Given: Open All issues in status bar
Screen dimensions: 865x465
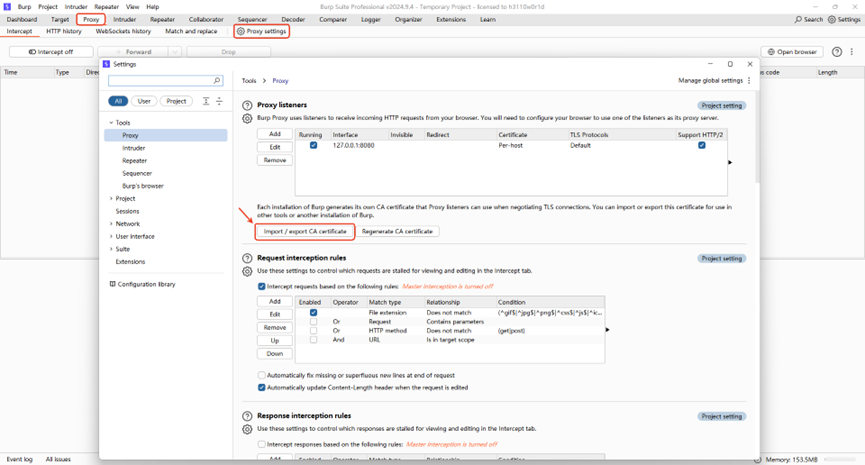Looking at the screenshot, I should 58,459.
